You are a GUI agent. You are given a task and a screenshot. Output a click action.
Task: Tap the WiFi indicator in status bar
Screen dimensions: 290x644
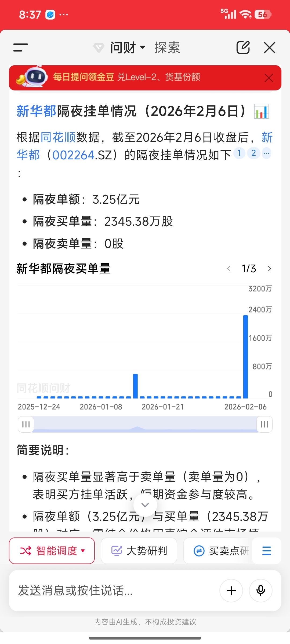[245, 14]
